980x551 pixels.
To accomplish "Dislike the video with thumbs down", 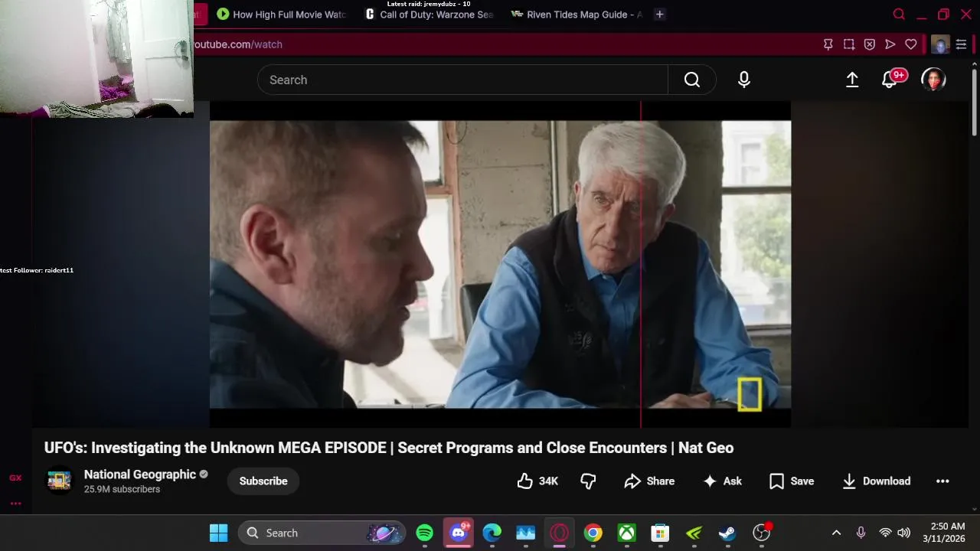I will 588,481.
